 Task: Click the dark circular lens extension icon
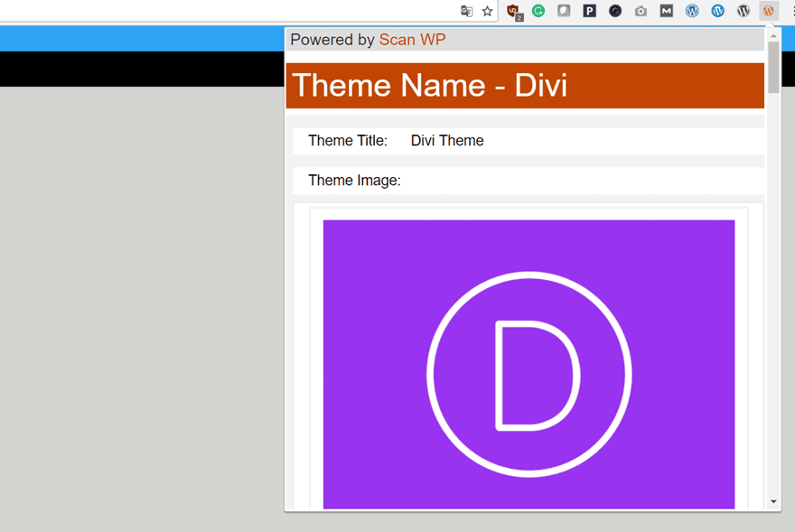click(614, 11)
